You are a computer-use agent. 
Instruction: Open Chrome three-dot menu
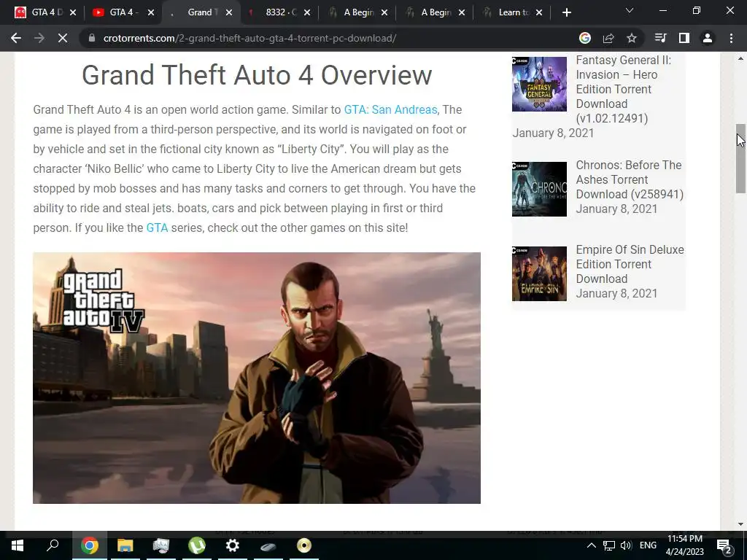[x=731, y=38]
